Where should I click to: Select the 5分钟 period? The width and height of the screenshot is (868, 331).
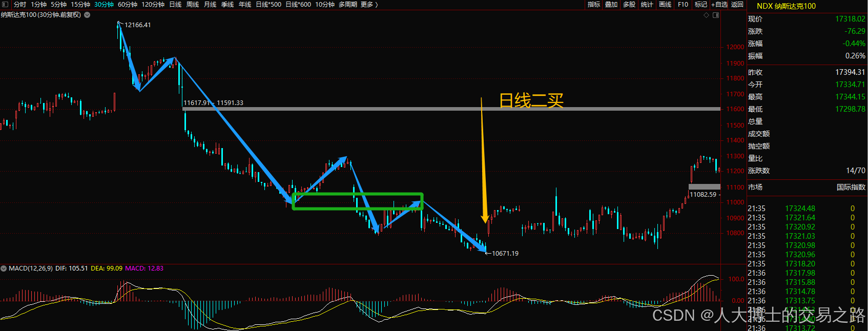click(58, 5)
